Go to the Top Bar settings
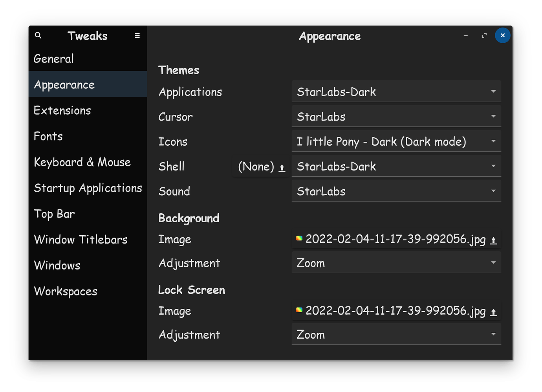Viewport: 542px width, 392px height. pyautogui.click(x=54, y=214)
